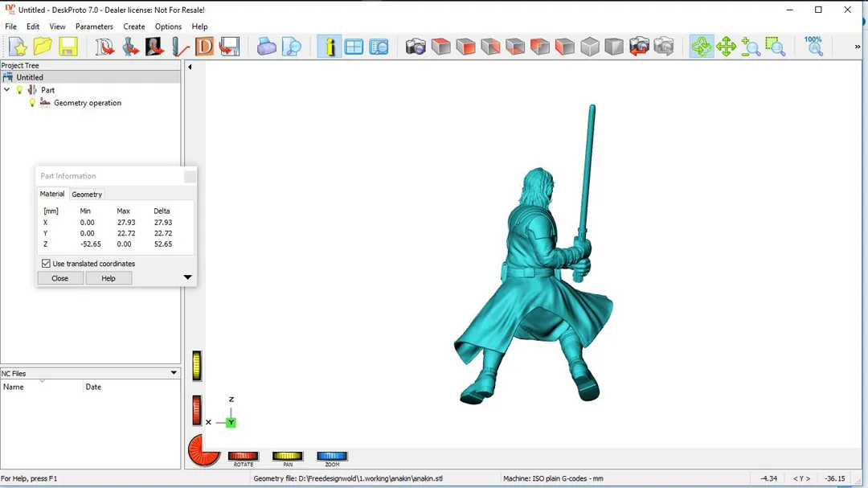Screen dimensions: 868x488
Task: Toggle Geometry operation visibility light bulb
Action: [32, 103]
